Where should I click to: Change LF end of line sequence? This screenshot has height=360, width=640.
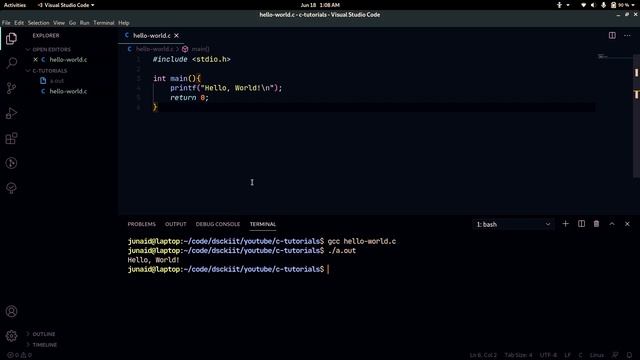tap(567, 355)
